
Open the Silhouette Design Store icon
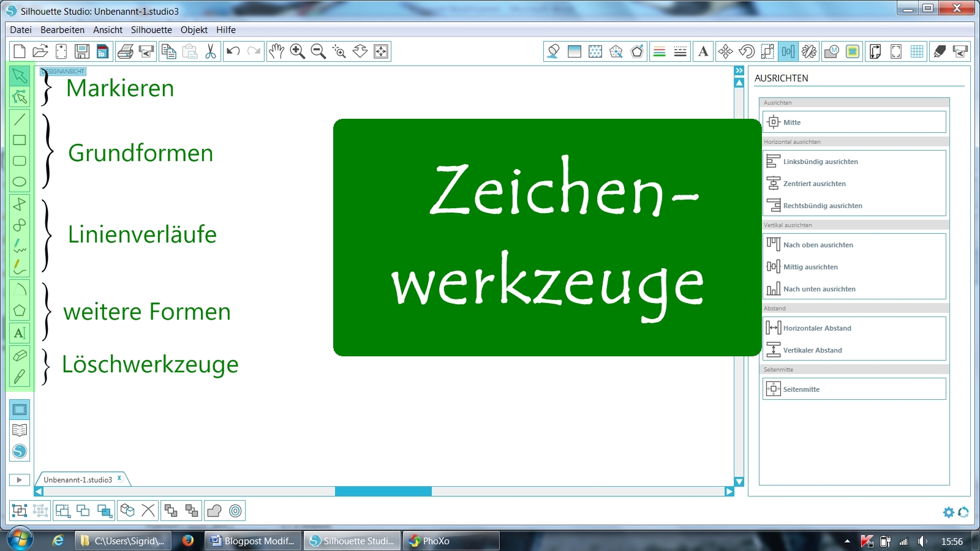[20, 451]
